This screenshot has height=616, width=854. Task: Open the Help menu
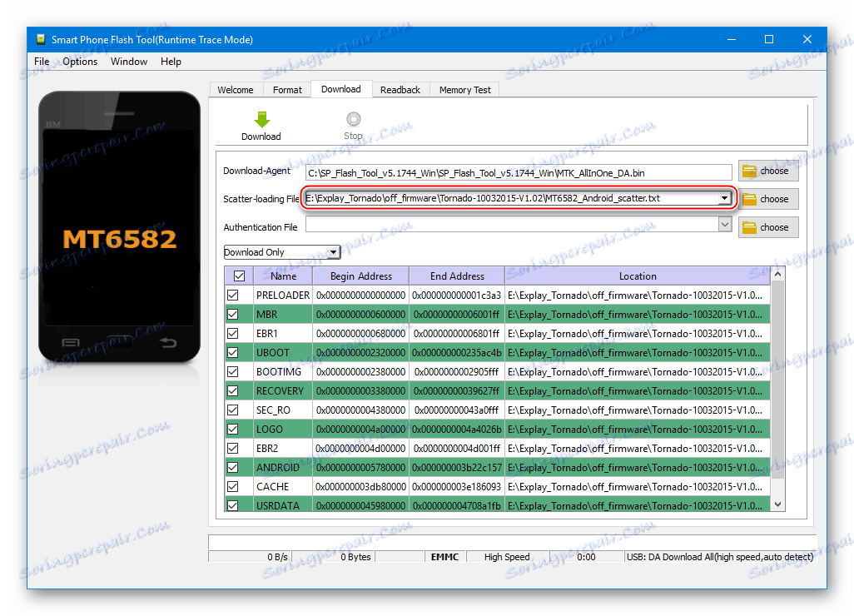click(171, 62)
